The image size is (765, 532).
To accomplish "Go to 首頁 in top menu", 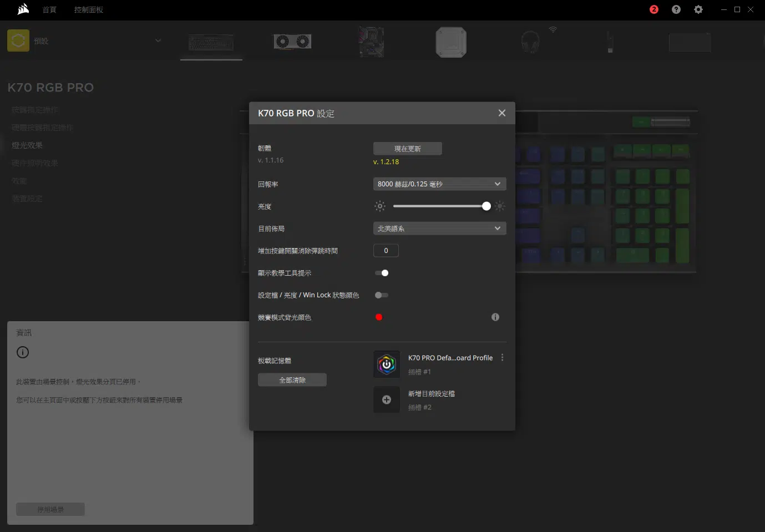I will (49, 10).
